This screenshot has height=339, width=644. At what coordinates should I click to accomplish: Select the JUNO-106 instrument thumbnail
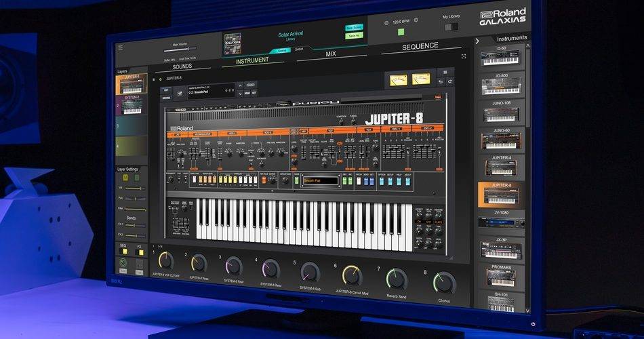[x=501, y=113]
